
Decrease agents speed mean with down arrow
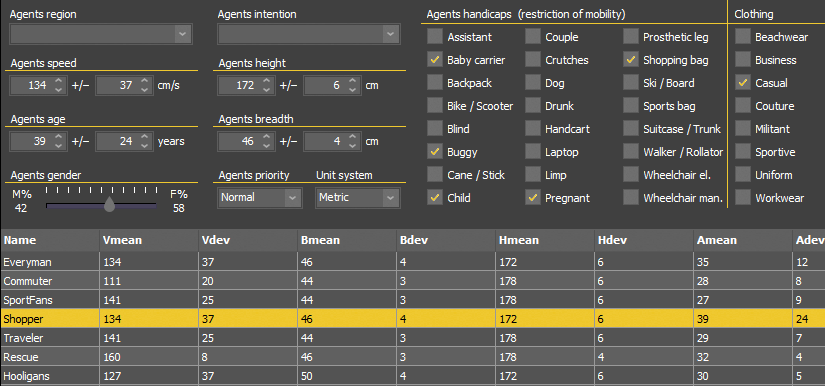point(58,90)
